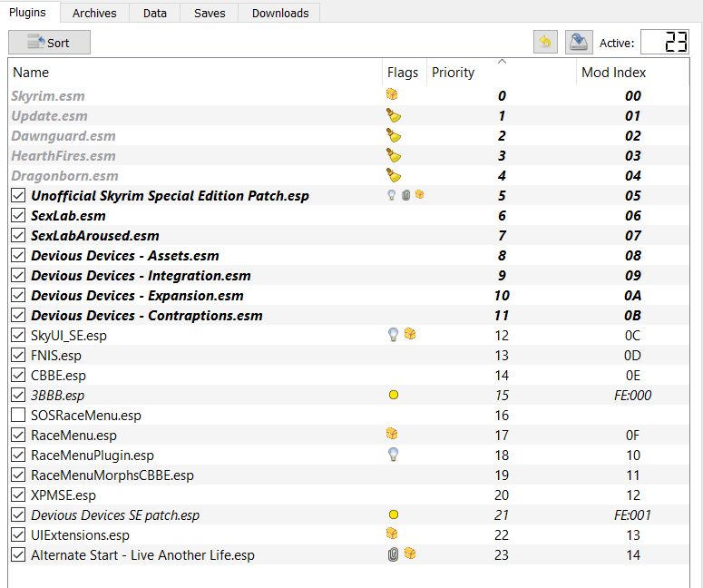Select Devious Devices SE patch.esp name
Image resolution: width=703 pixels, height=588 pixels.
(115, 514)
